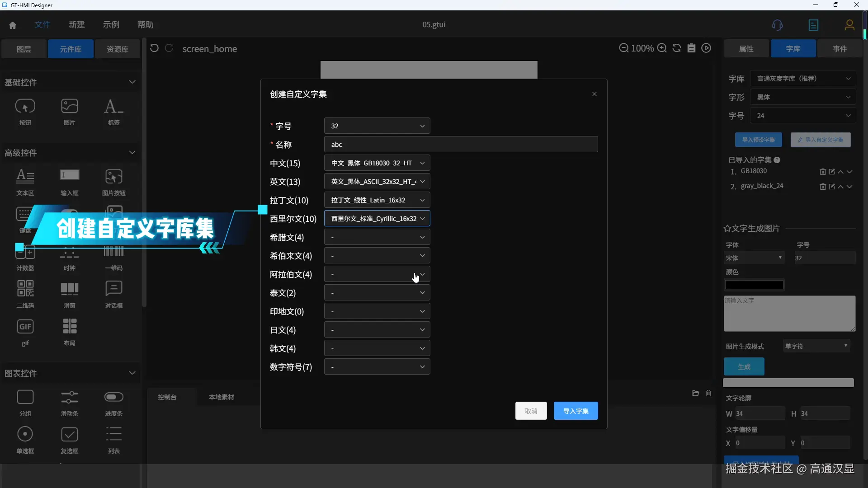Open the 希腊文(4) font dropdown
868x488 pixels.
coord(377,237)
